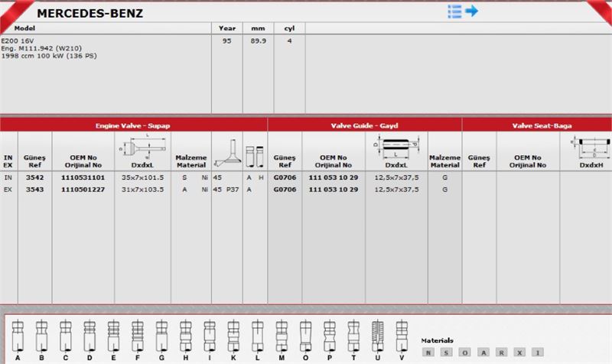612x364 pixels.
Task: Click the IN EX column header
Action: [8, 161]
